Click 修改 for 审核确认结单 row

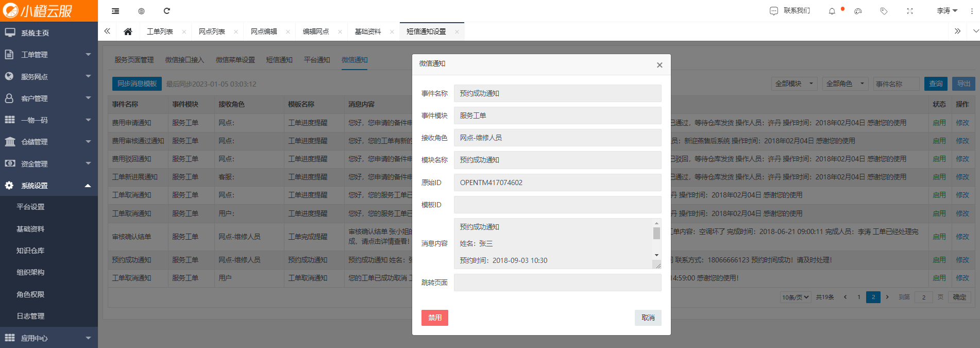pos(962,237)
